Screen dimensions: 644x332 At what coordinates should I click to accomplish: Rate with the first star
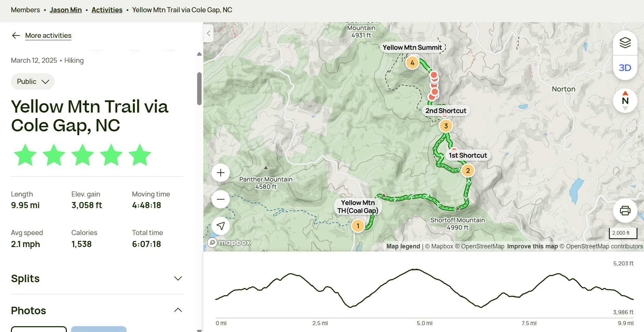click(25, 155)
